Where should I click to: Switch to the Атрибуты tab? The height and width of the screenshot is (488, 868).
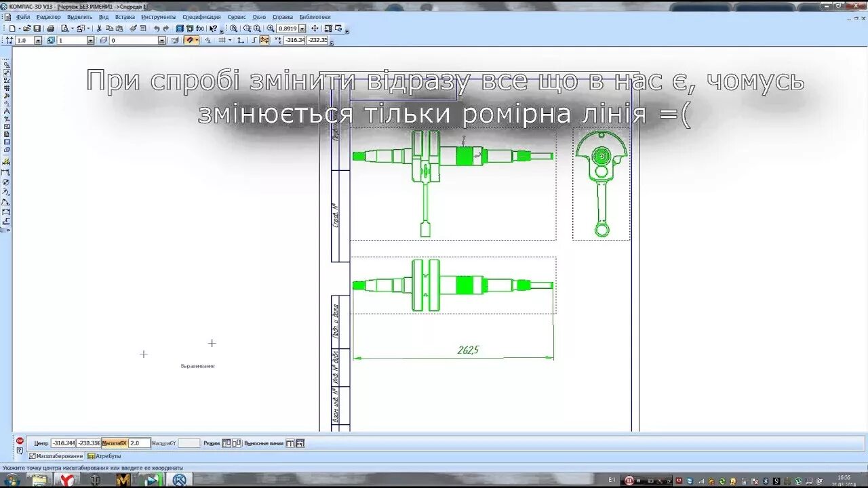(x=104, y=456)
